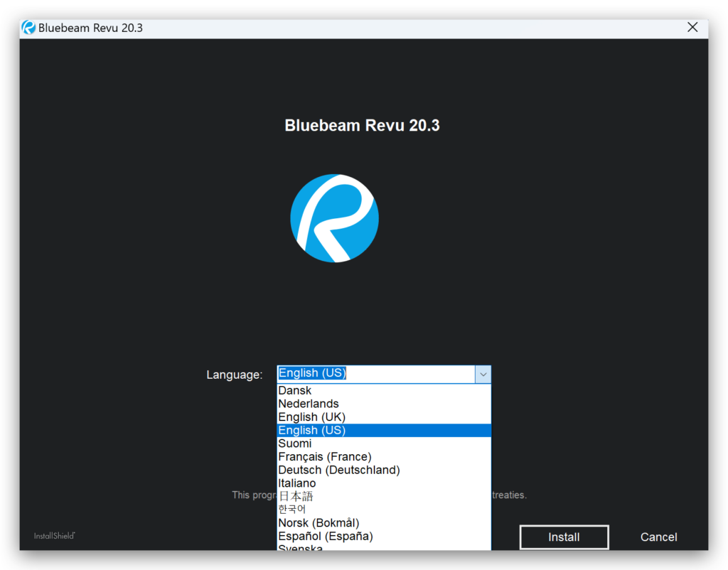Click the Bluebeam icon in the title bar

[x=28, y=28]
